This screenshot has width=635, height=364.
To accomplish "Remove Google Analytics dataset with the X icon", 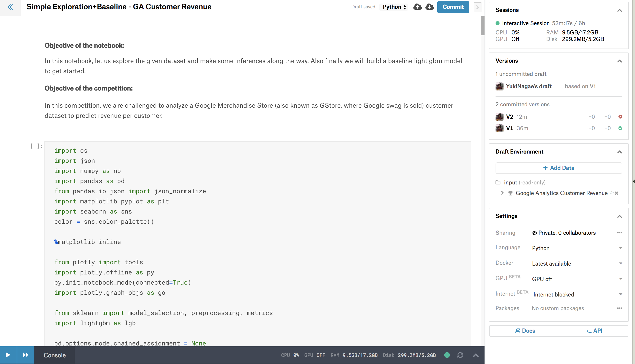I will point(616,193).
